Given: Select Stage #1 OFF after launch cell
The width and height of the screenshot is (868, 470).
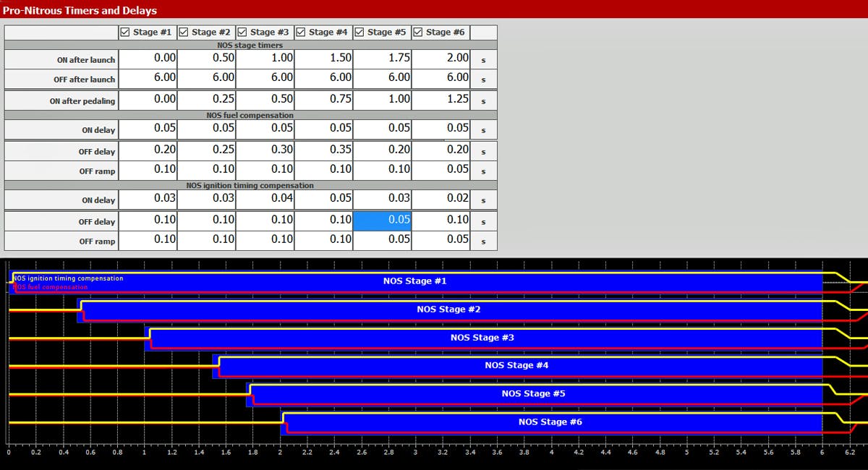Looking at the screenshot, I should [148, 78].
